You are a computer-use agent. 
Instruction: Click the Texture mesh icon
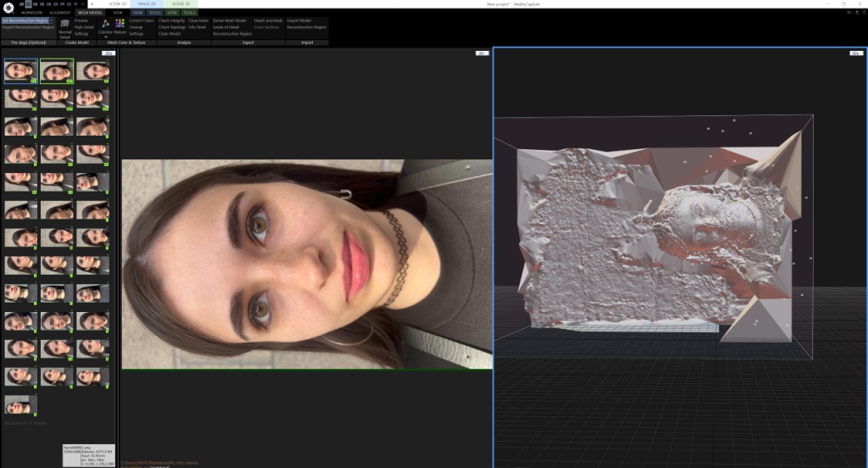[120, 23]
